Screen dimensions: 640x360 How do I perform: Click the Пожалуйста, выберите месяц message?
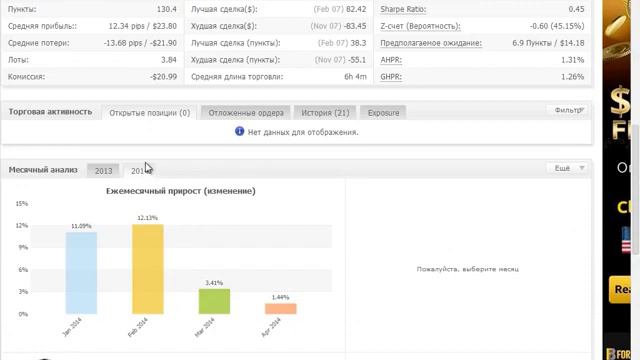coord(468,269)
